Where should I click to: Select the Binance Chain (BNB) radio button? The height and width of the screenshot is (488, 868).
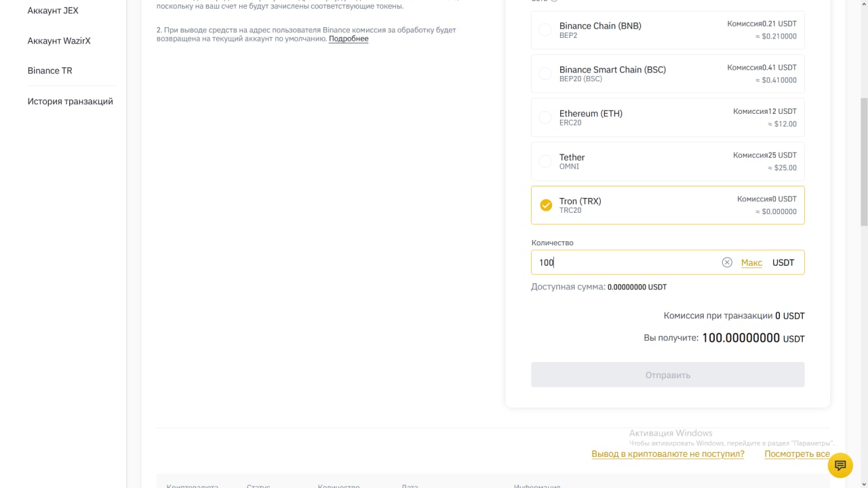coord(545,30)
